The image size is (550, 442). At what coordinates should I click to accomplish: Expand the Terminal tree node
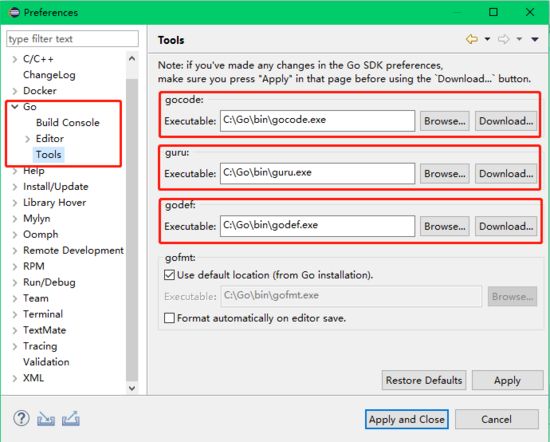point(15,315)
